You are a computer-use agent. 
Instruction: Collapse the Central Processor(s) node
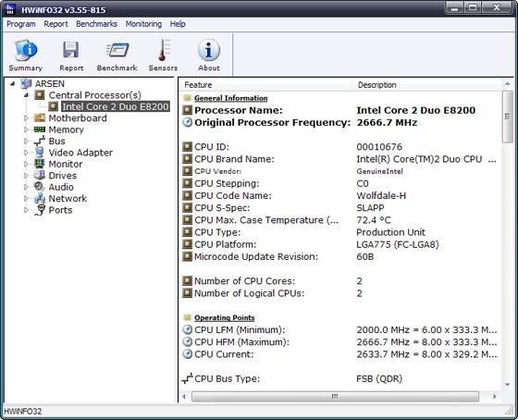click(26, 95)
